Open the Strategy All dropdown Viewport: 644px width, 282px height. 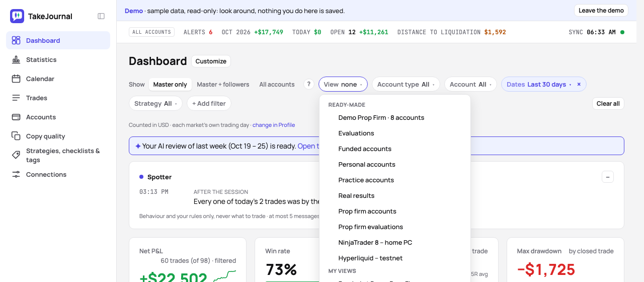(x=155, y=103)
